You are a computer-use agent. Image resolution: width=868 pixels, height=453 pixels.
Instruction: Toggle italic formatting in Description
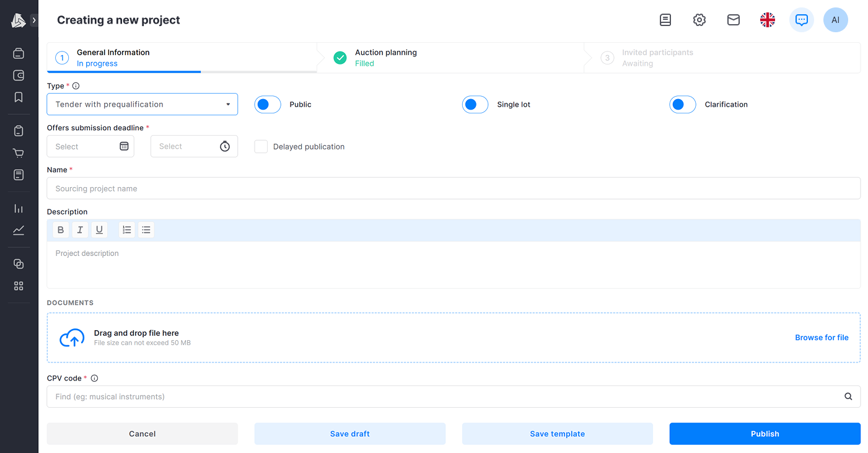point(80,230)
